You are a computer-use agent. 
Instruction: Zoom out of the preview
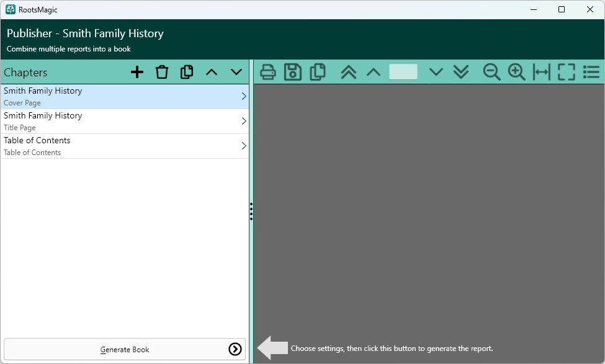[x=491, y=72]
